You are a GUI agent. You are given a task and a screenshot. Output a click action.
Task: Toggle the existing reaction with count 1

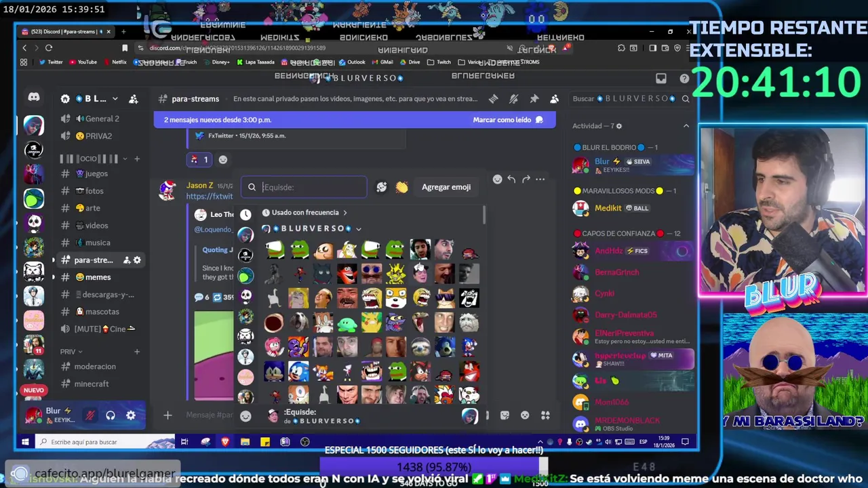199,160
